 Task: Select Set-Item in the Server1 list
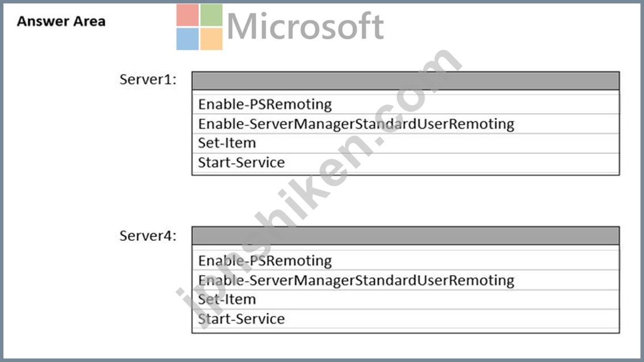click(405, 143)
